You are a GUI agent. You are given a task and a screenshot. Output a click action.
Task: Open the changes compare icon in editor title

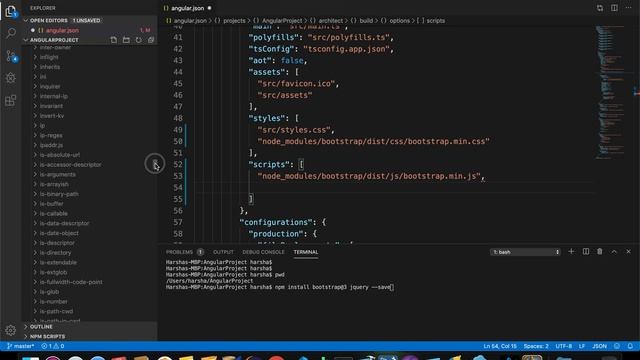600,8
